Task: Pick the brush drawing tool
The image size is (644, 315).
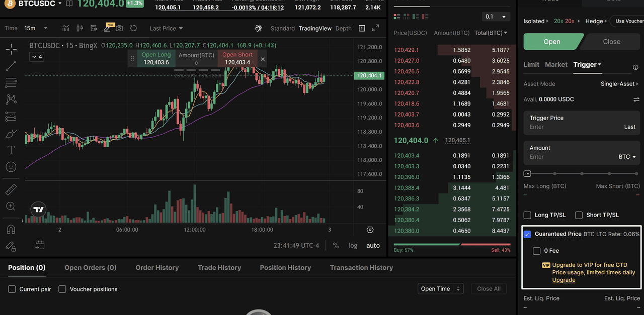Action: [11, 134]
